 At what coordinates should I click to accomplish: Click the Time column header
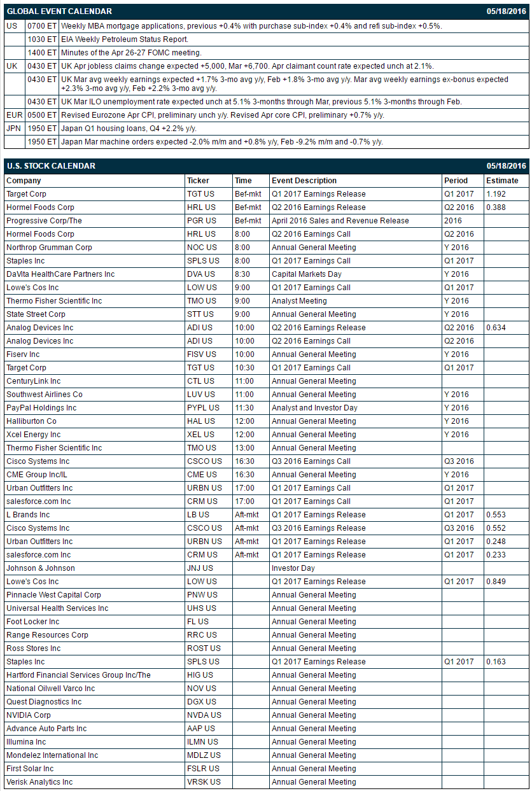[x=243, y=181]
